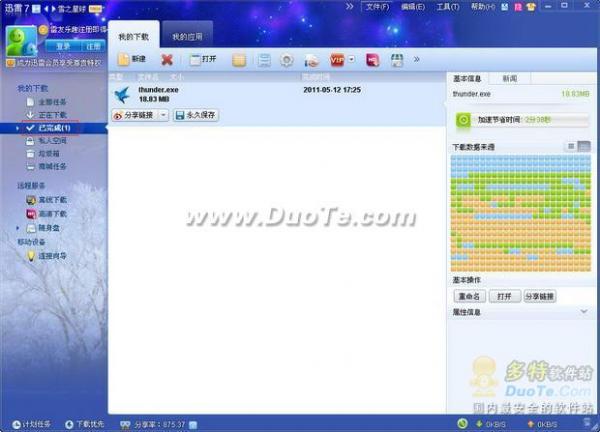Click the 加速节省时间 progress bar
Viewport: 600px width, 432px height.
pos(530,120)
